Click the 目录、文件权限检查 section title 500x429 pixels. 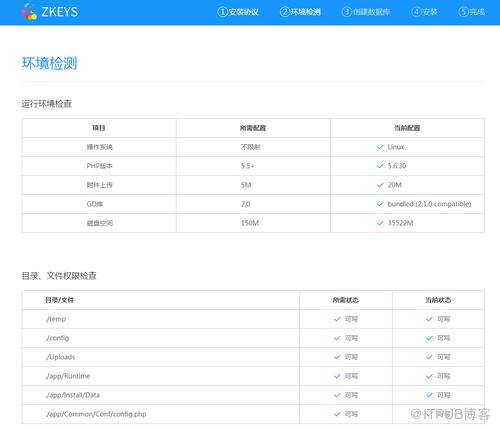[59, 276]
